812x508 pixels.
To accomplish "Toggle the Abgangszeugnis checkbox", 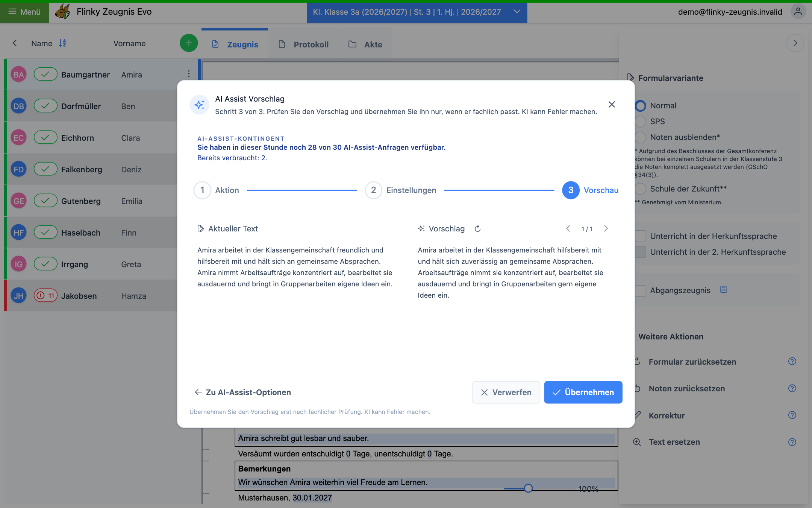I will pyautogui.click(x=641, y=291).
